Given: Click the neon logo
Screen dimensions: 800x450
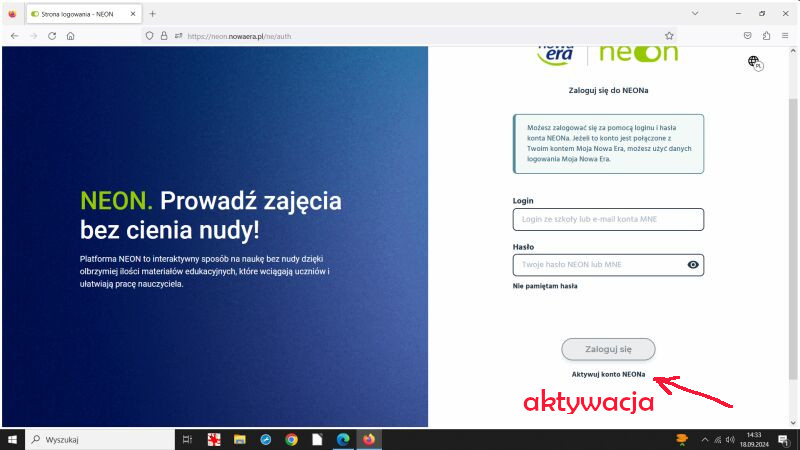Looking at the screenshot, I should coord(639,54).
